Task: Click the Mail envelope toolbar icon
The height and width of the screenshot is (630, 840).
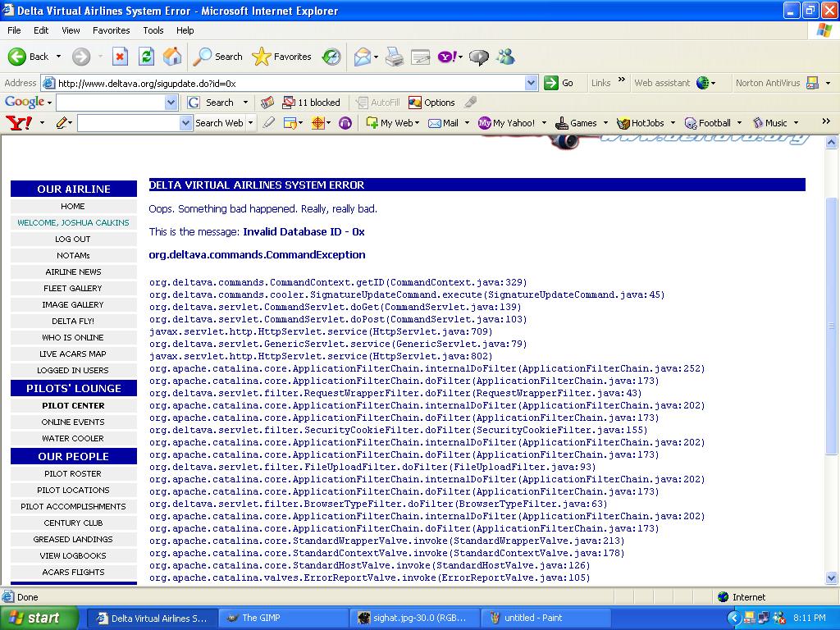Action: [x=363, y=57]
